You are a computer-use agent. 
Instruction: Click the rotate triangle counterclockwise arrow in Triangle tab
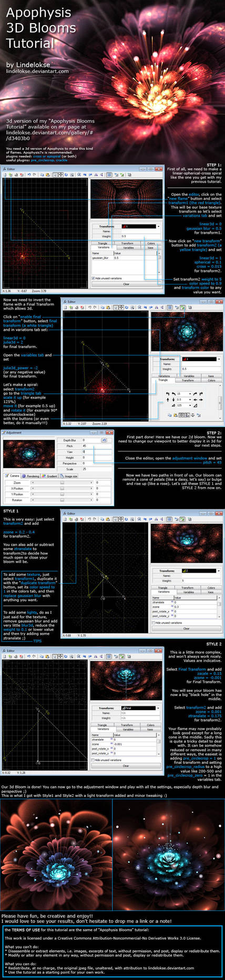(173, 394)
